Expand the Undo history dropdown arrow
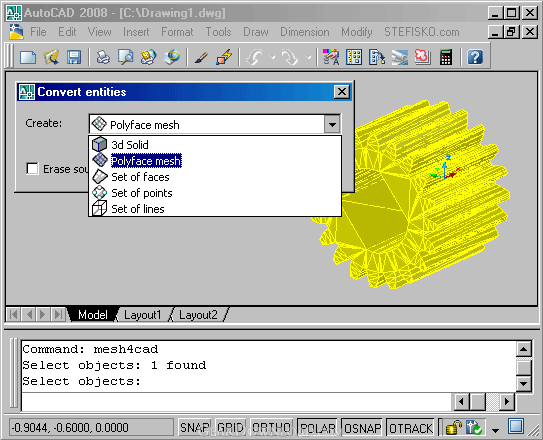 point(273,57)
